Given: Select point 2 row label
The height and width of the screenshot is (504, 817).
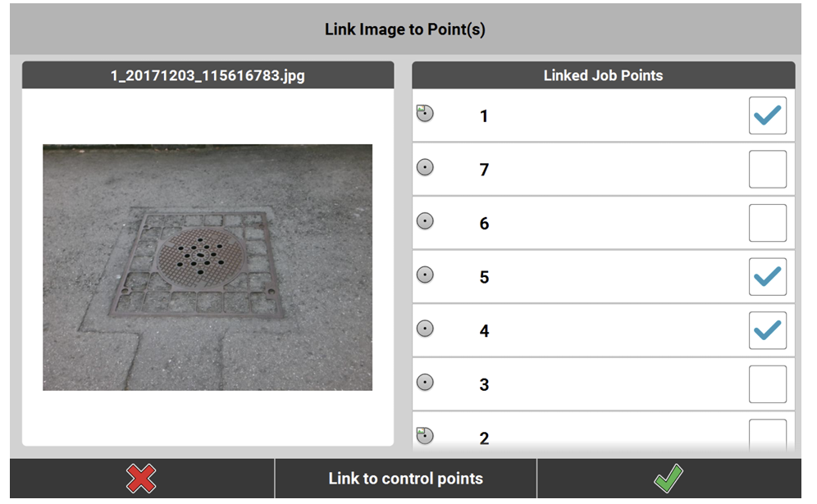Looking at the screenshot, I should coord(484,438).
